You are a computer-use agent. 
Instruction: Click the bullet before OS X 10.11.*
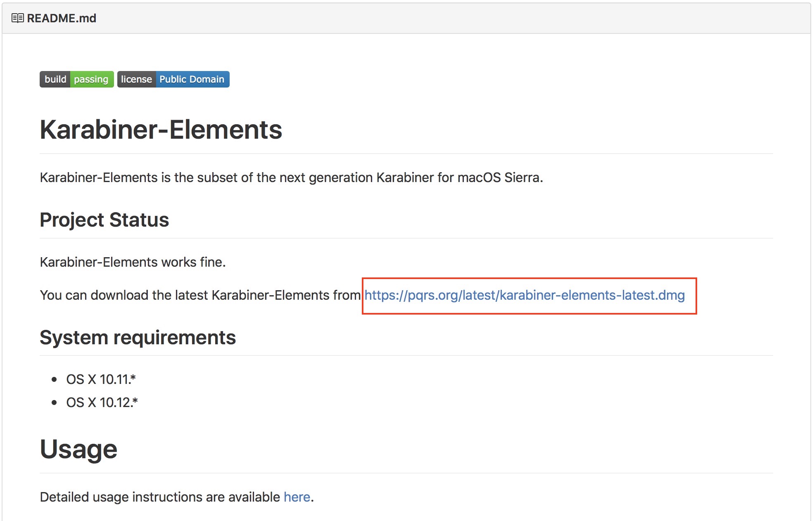click(x=54, y=379)
